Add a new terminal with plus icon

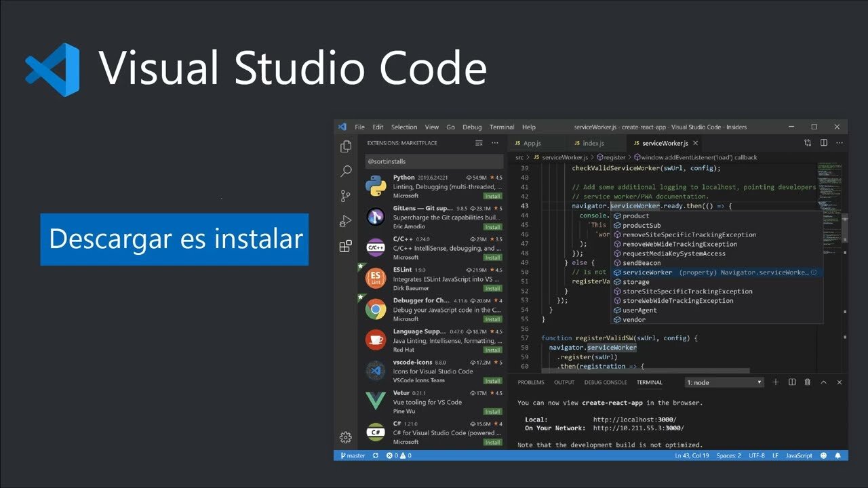[x=776, y=382]
